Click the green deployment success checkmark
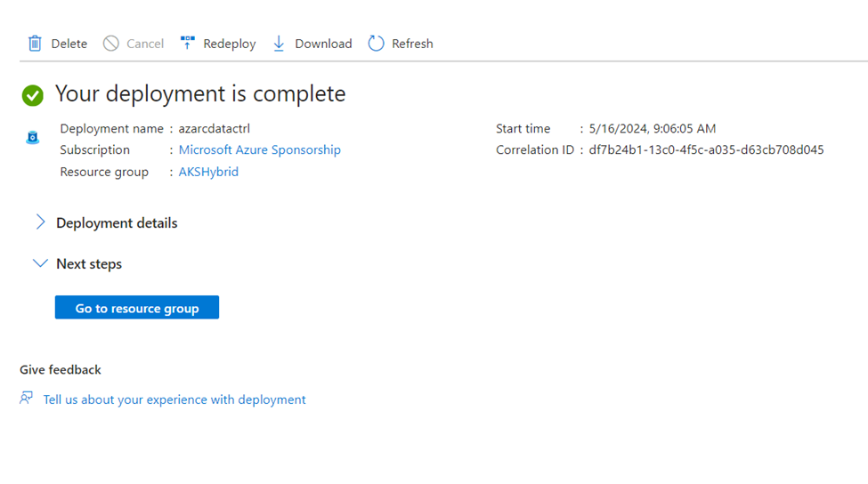The width and height of the screenshot is (868, 484). (33, 95)
